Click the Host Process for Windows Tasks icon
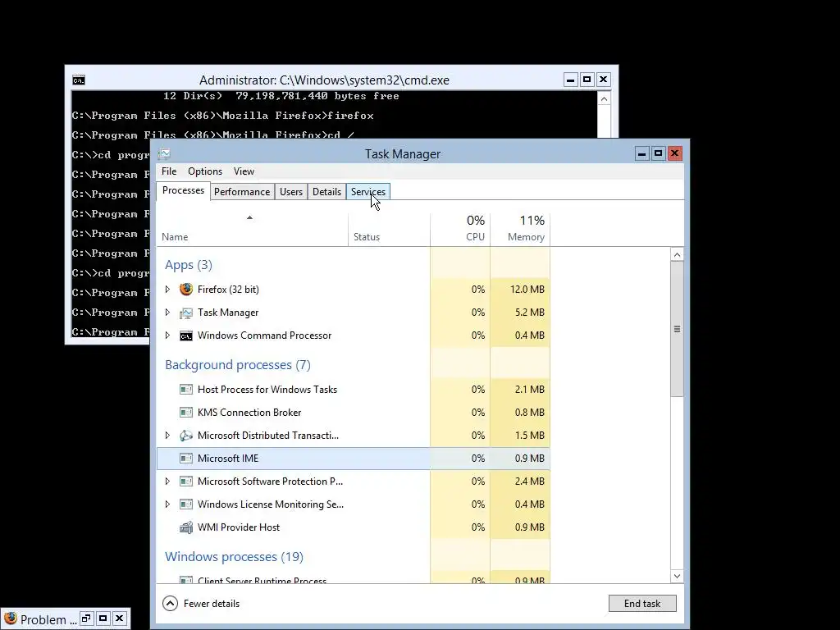840x630 pixels. click(186, 390)
